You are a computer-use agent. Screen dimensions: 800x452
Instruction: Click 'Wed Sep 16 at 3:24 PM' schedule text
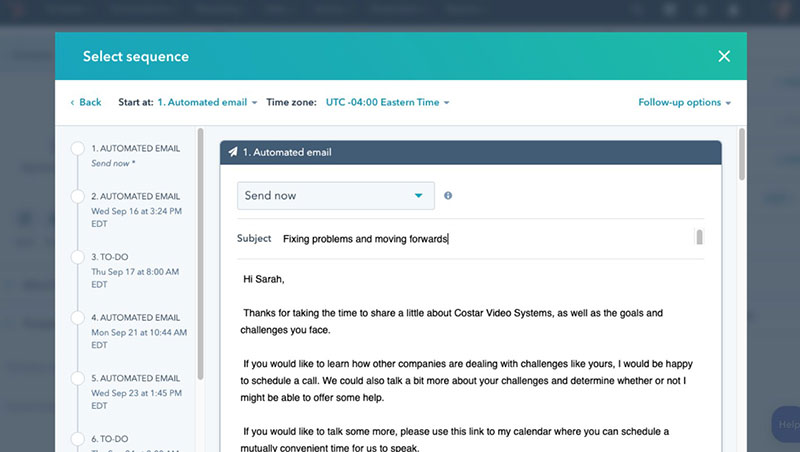136,211
